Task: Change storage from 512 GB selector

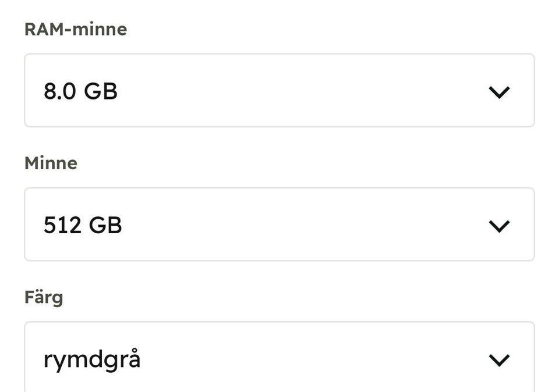Action: coord(279,224)
